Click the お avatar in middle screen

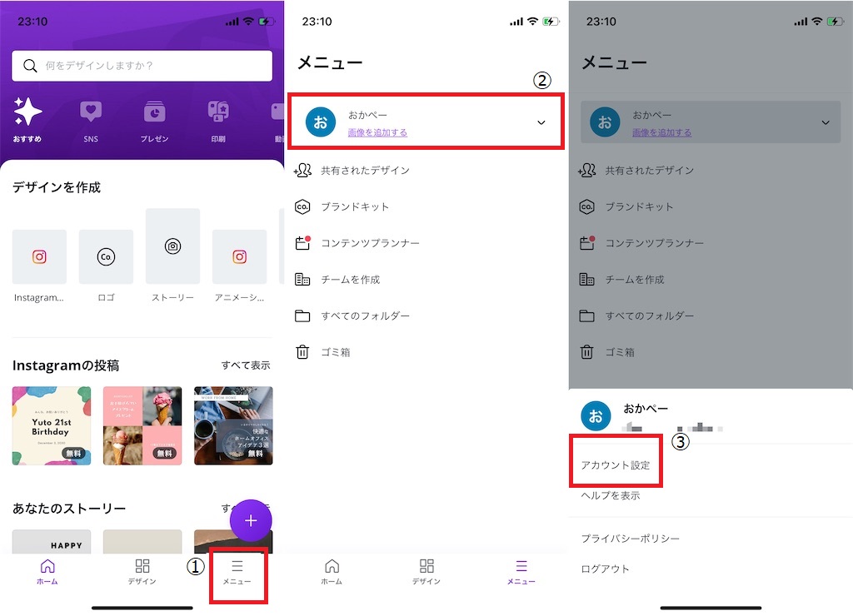click(321, 122)
